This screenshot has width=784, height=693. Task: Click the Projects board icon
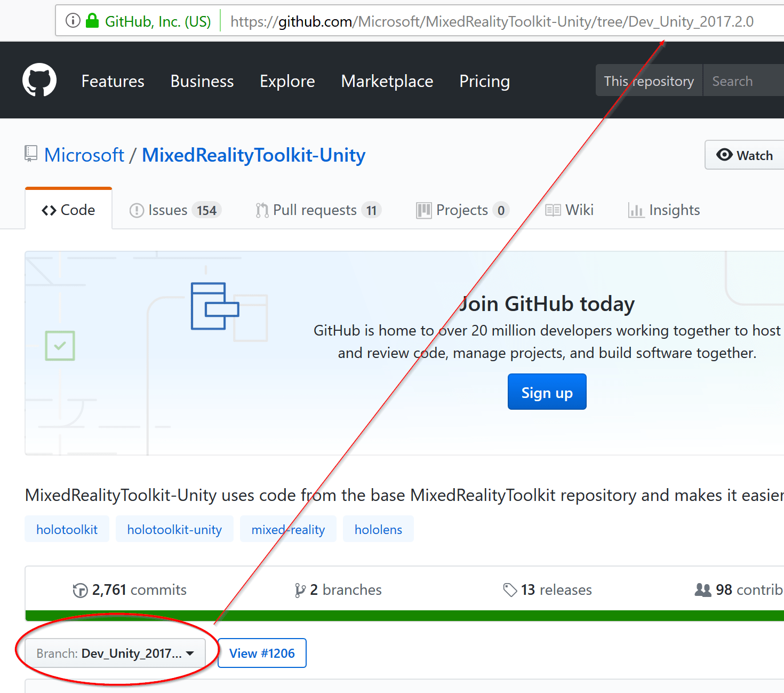pos(424,210)
